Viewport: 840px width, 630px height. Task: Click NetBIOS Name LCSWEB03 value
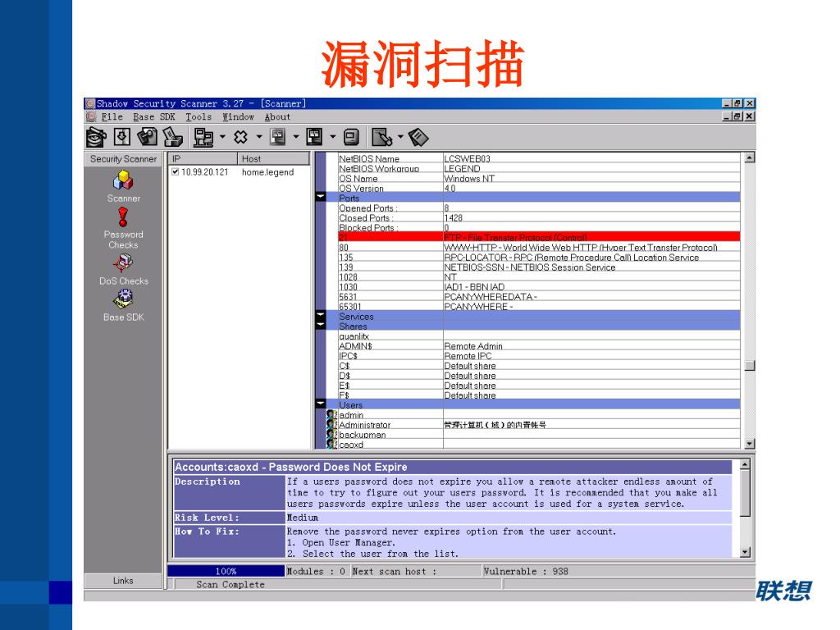tap(467, 158)
